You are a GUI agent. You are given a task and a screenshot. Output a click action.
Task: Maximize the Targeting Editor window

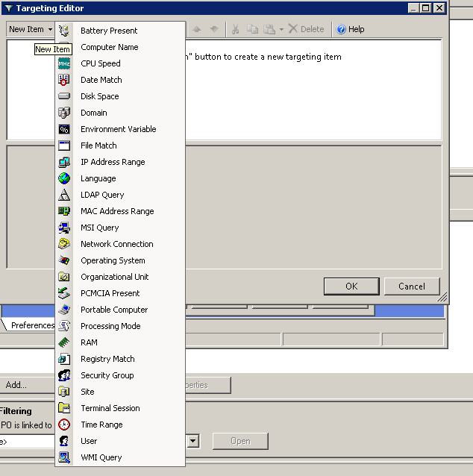(426, 8)
